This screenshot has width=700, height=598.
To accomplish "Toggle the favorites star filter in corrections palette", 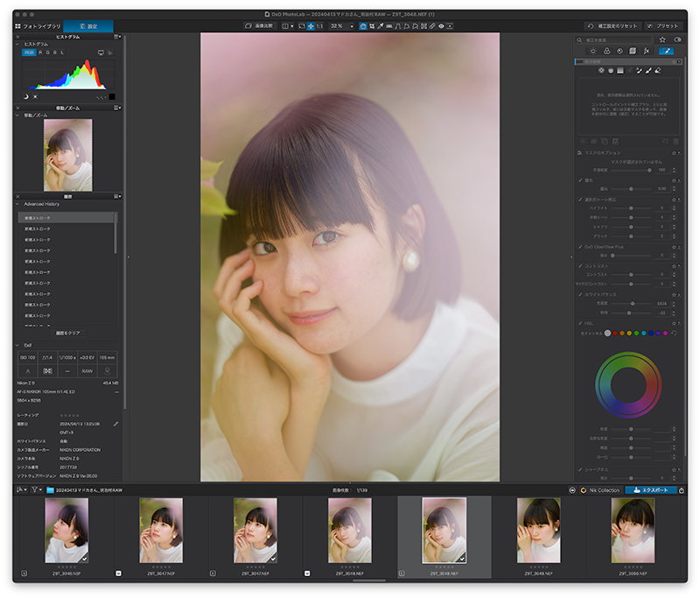I will click(x=662, y=39).
